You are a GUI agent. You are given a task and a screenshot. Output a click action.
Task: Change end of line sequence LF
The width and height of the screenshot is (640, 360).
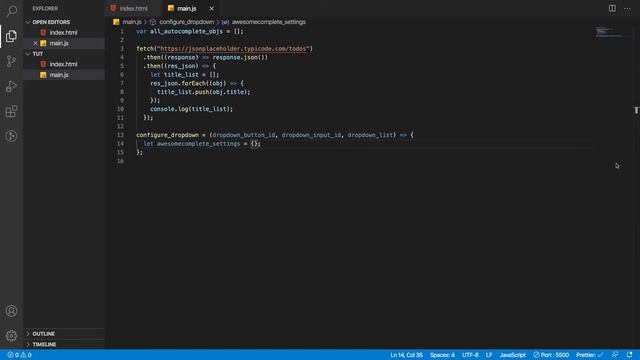click(x=489, y=355)
